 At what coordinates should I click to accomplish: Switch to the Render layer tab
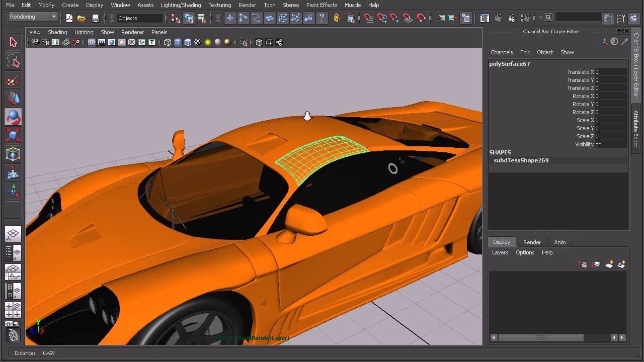tap(532, 242)
